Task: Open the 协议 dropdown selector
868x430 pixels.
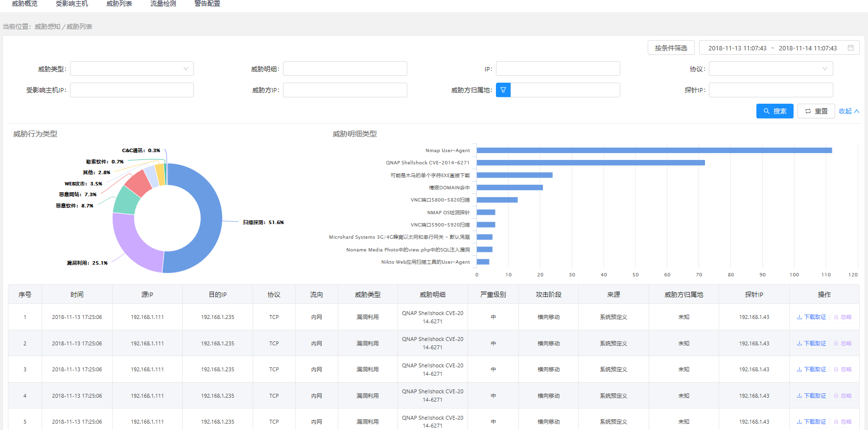Action: (771, 68)
